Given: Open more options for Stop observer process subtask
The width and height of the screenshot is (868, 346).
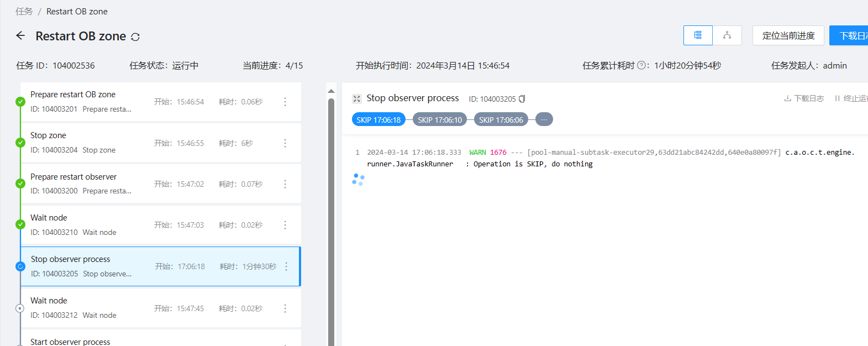Looking at the screenshot, I should pos(286,266).
